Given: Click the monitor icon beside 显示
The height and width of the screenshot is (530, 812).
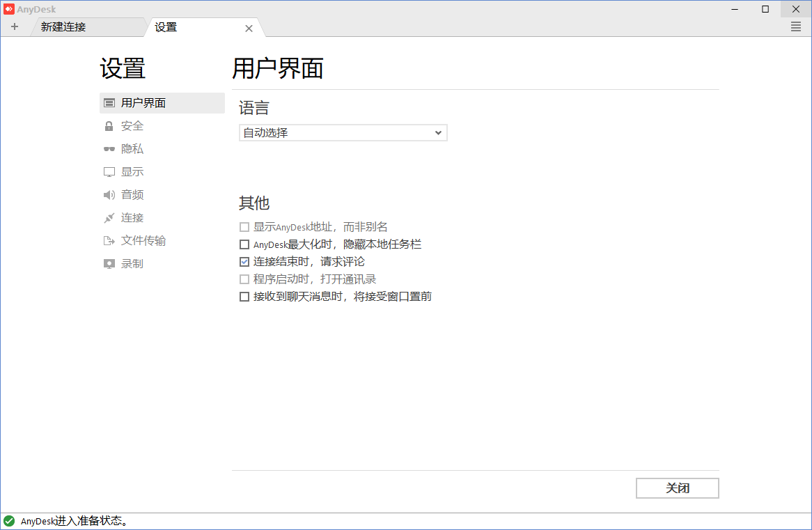Looking at the screenshot, I should (x=109, y=172).
